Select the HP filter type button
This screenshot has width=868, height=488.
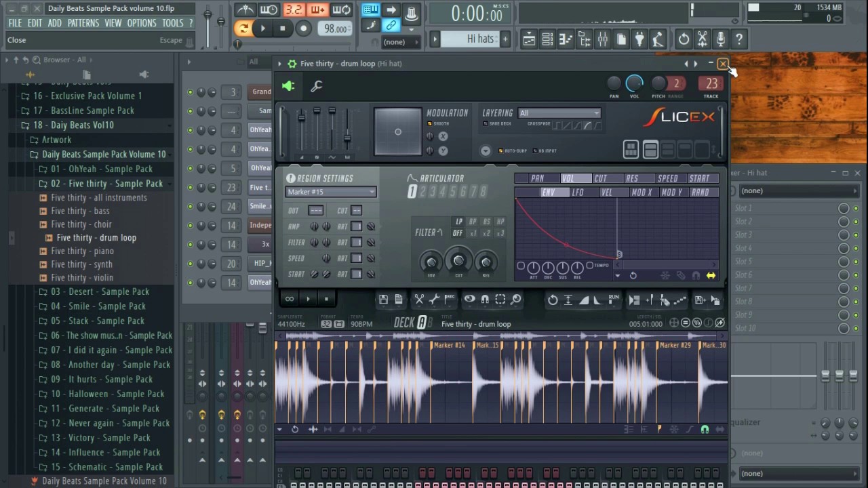pyautogui.click(x=500, y=222)
